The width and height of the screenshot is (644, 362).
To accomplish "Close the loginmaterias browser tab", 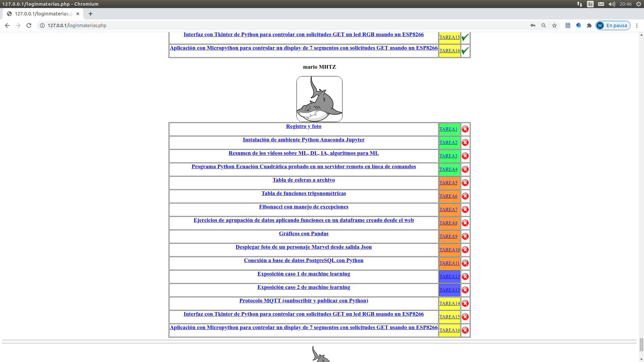I will 78,14.
